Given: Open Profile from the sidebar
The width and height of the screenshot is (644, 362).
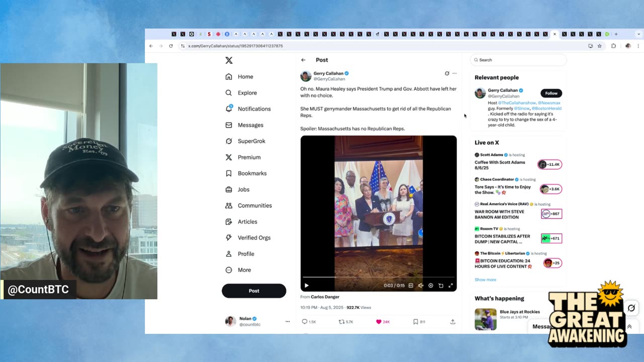Looking at the screenshot, I should (x=239, y=253).
